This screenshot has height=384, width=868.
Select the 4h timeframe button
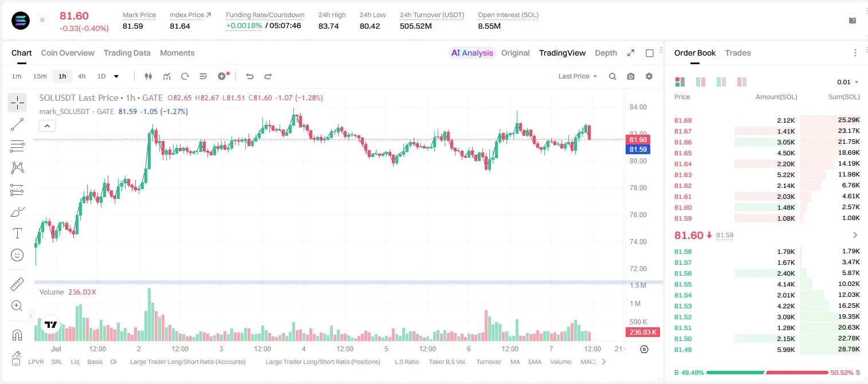82,76
